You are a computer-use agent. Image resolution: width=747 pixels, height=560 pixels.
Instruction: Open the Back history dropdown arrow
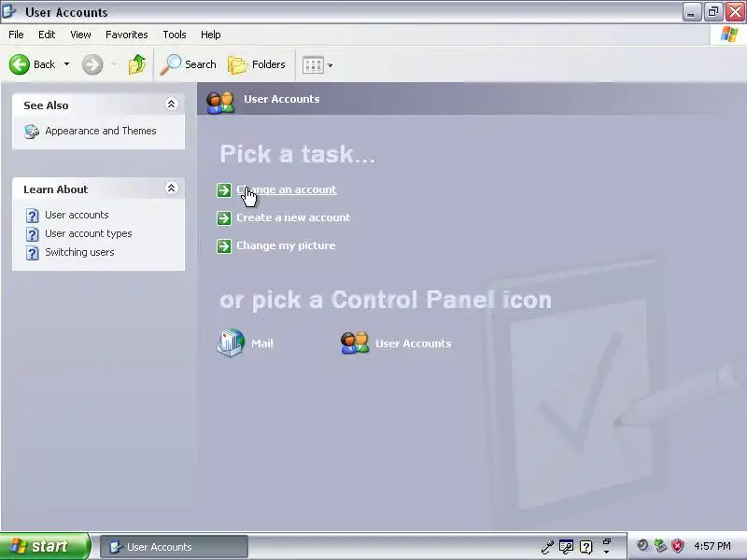[x=66, y=64]
